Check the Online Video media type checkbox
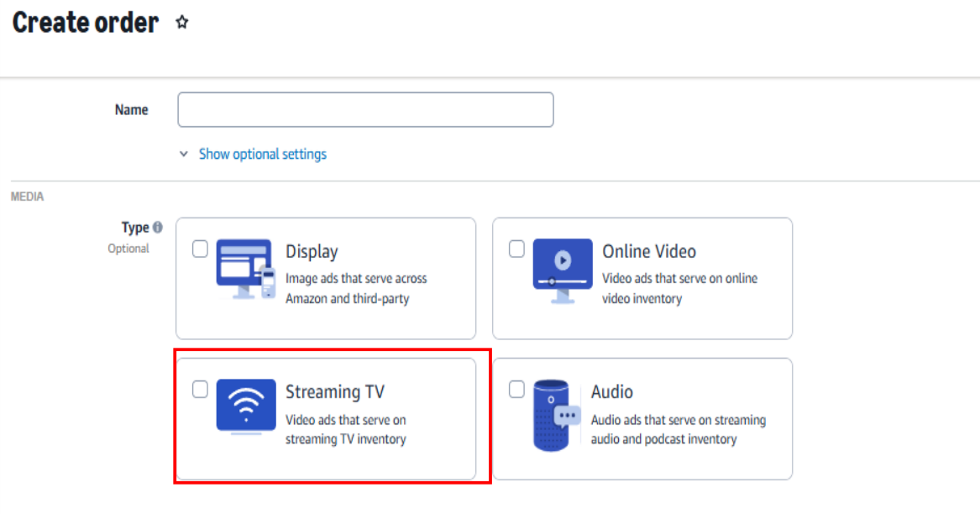Screen dimensions: 980x514 tap(517, 249)
